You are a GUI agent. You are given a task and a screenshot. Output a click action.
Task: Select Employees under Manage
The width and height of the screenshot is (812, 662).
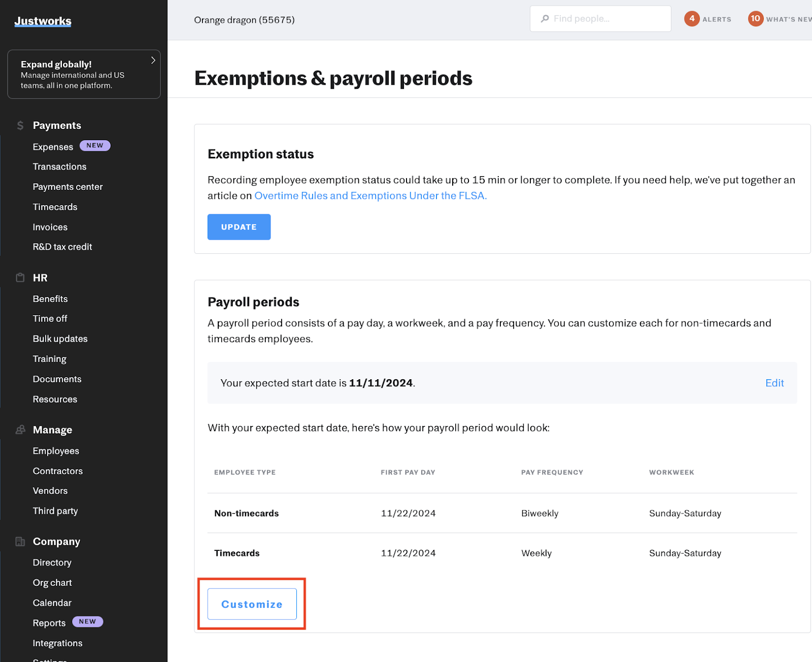pos(56,450)
